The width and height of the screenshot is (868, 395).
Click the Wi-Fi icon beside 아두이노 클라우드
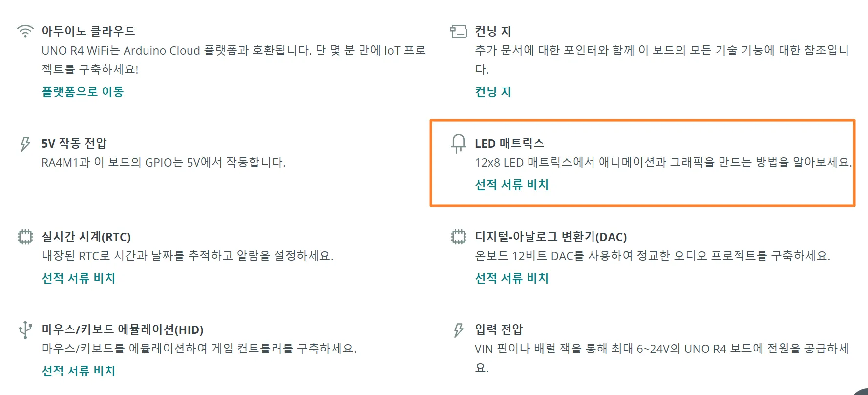pos(25,31)
